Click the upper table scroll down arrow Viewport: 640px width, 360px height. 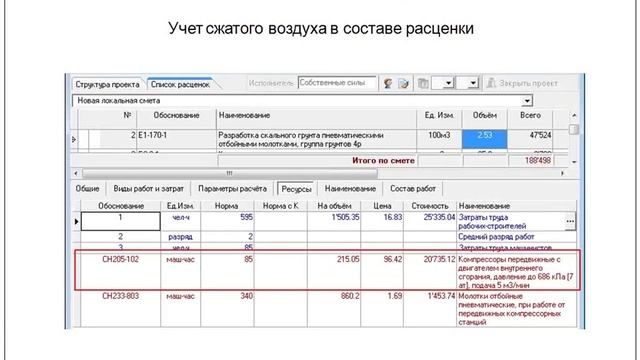click(x=574, y=162)
